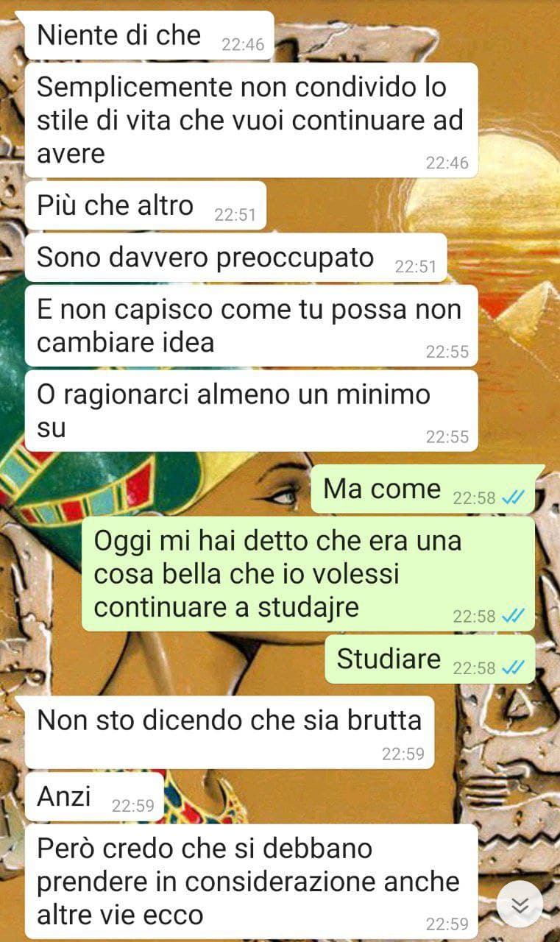The width and height of the screenshot is (560, 942).
Task: Select the short 'Anzi' message bubble
Action: point(94,796)
